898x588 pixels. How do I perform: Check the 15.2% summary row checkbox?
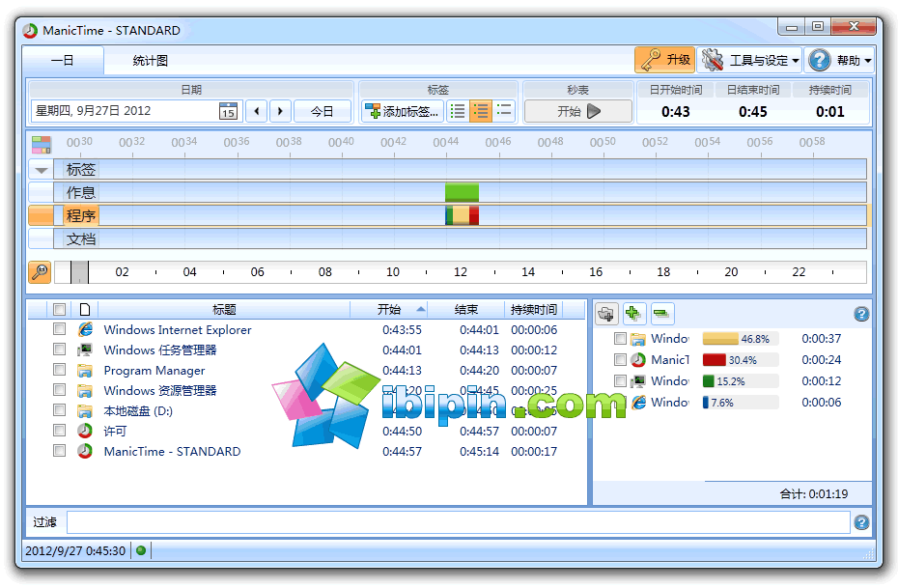(x=620, y=380)
